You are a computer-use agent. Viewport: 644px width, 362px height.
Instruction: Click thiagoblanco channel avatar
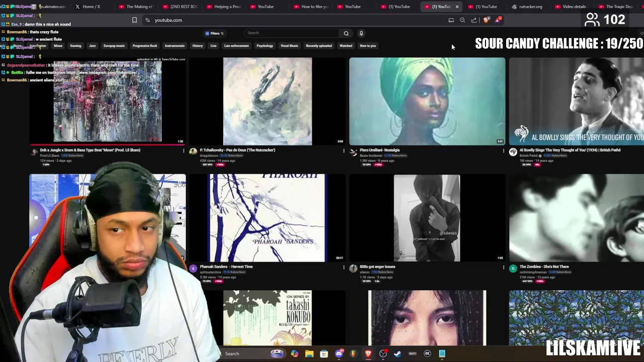tap(193, 152)
